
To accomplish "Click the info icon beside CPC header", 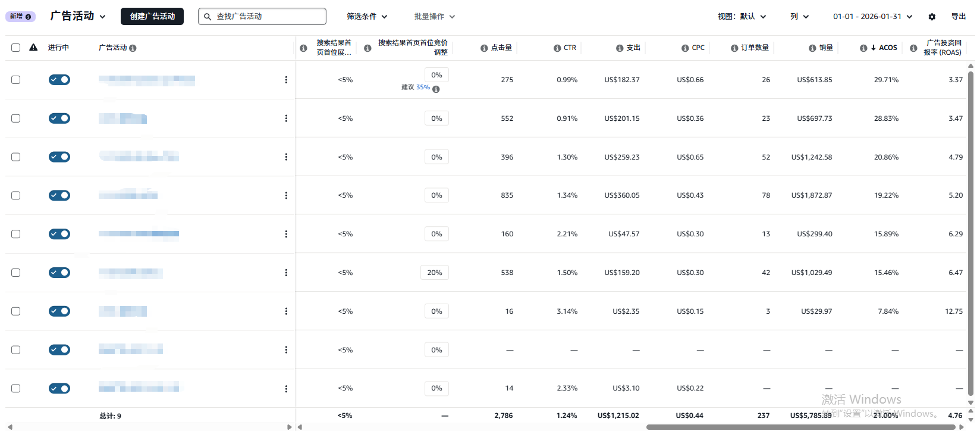I will [x=685, y=48].
